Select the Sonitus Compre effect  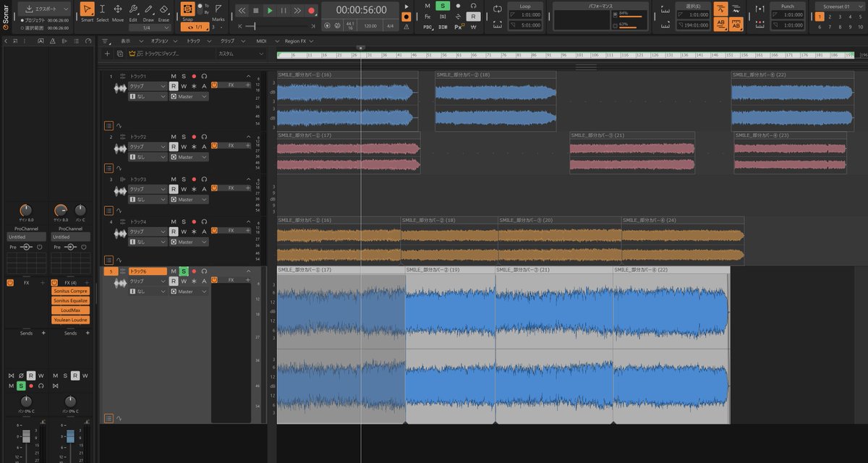pyautogui.click(x=70, y=291)
